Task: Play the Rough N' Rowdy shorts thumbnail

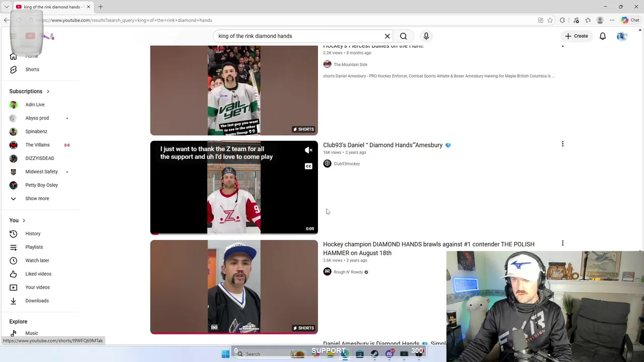Action: (234, 287)
